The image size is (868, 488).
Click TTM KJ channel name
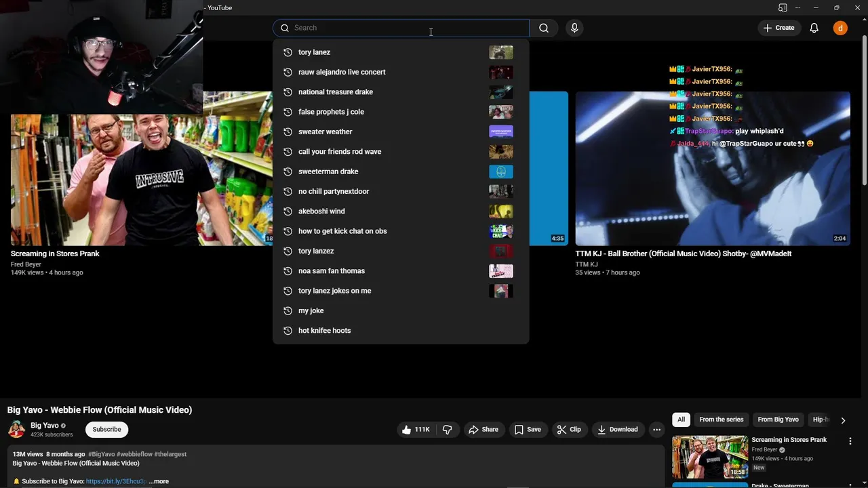[x=587, y=264]
